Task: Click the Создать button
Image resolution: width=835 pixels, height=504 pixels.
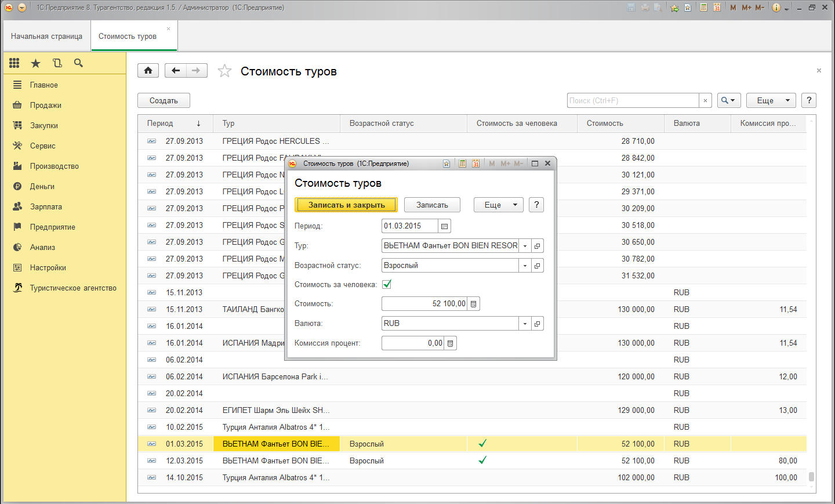Action: (164, 100)
